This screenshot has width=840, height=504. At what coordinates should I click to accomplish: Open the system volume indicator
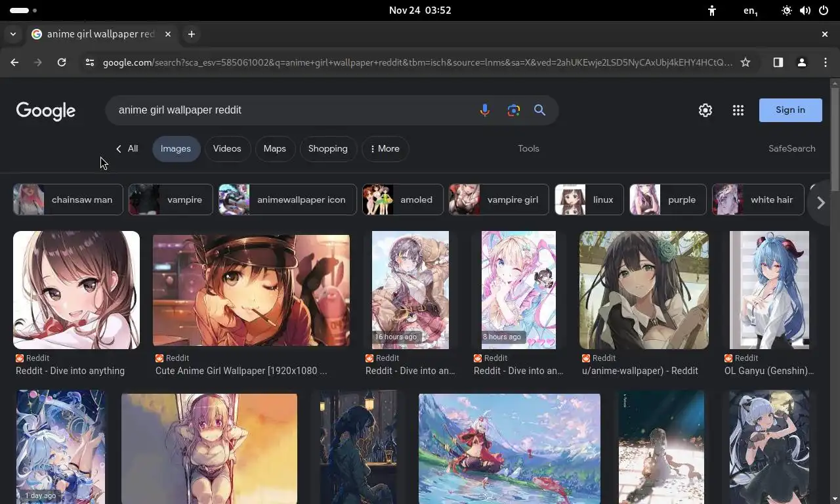[805, 10]
